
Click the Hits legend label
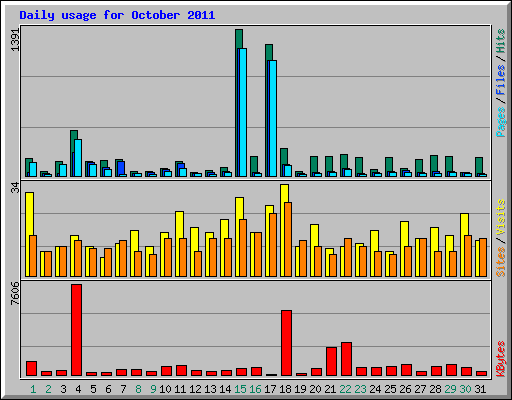501,41
